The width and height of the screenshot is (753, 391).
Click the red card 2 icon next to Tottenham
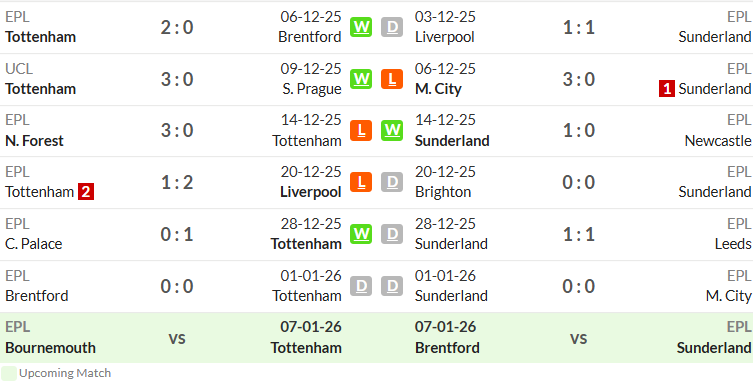coord(86,192)
